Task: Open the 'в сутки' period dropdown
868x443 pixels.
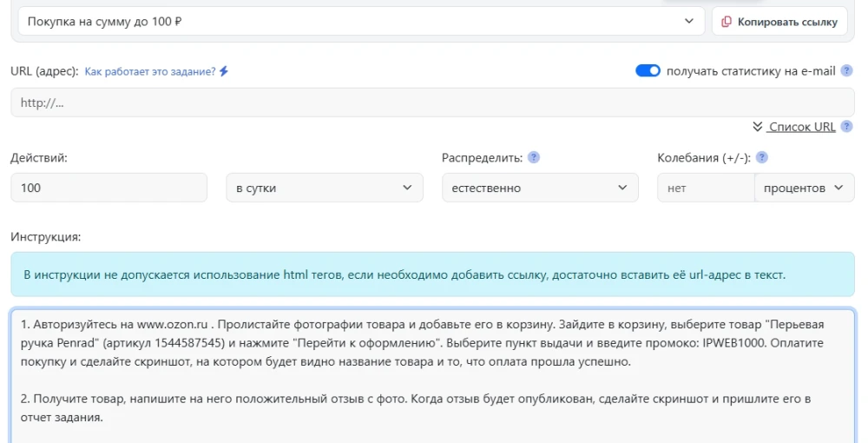Action: (x=325, y=188)
